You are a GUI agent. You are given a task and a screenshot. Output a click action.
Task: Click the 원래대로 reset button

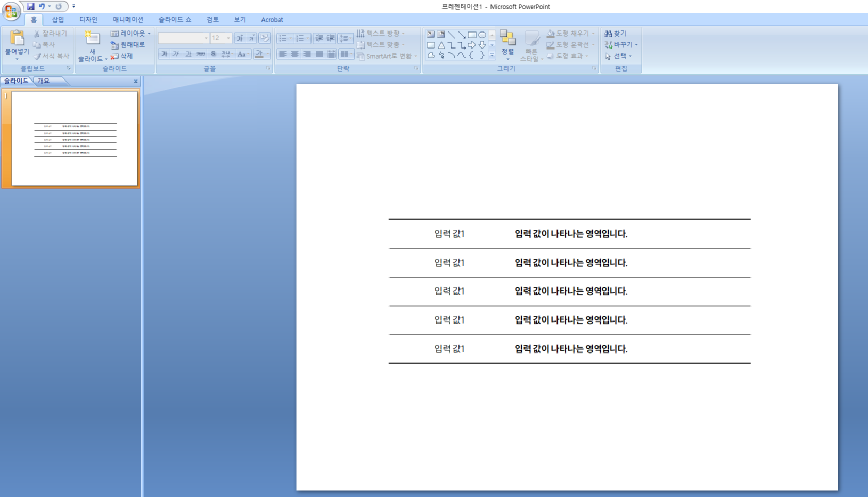[128, 45]
